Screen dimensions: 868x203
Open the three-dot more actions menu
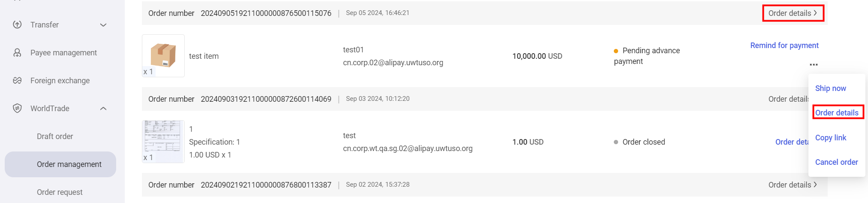point(814,65)
